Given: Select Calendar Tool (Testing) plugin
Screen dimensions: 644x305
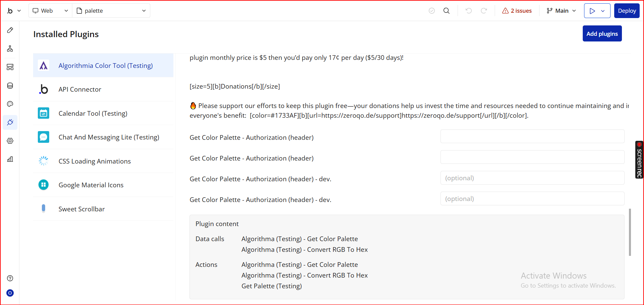Looking at the screenshot, I should click(x=93, y=113).
